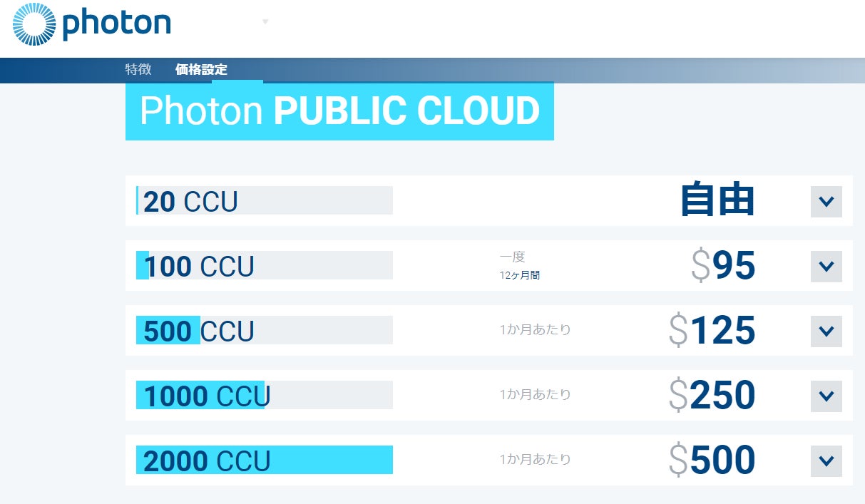Screen dimensions: 865x504
Task: Expand the 20 CCU plan chevron
Action: pyautogui.click(x=826, y=202)
